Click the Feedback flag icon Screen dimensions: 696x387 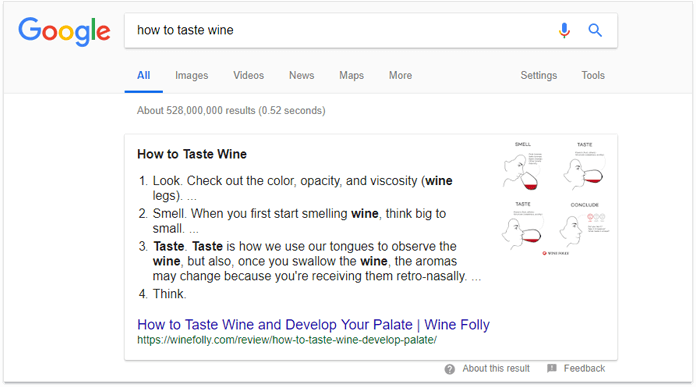[x=552, y=368]
